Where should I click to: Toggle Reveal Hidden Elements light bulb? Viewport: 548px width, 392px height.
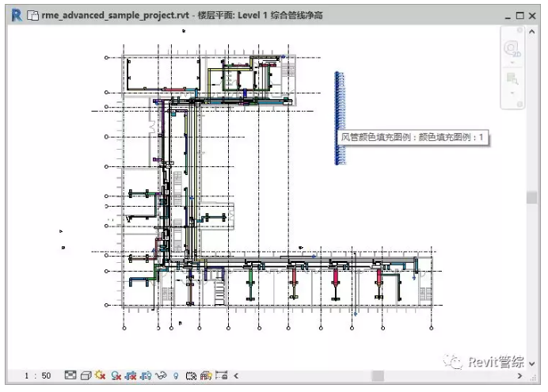click(x=176, y=375)
